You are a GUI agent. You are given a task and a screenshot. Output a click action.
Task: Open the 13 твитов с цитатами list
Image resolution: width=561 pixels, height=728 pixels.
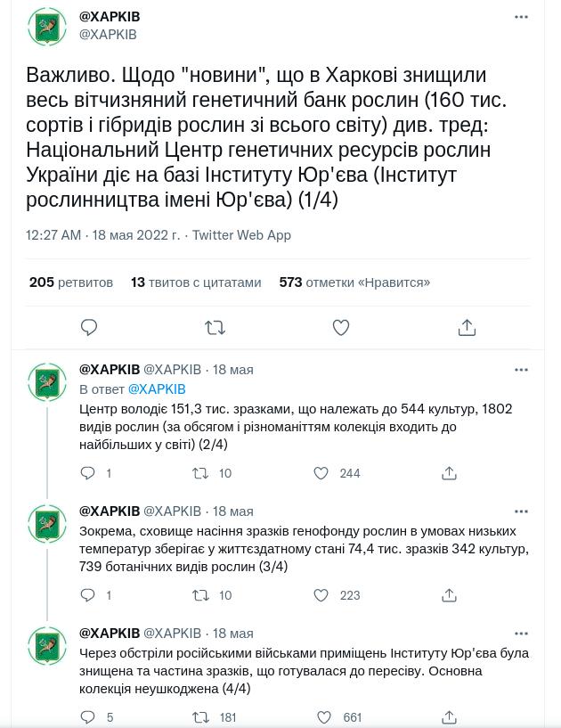click(x=196, y=282)
